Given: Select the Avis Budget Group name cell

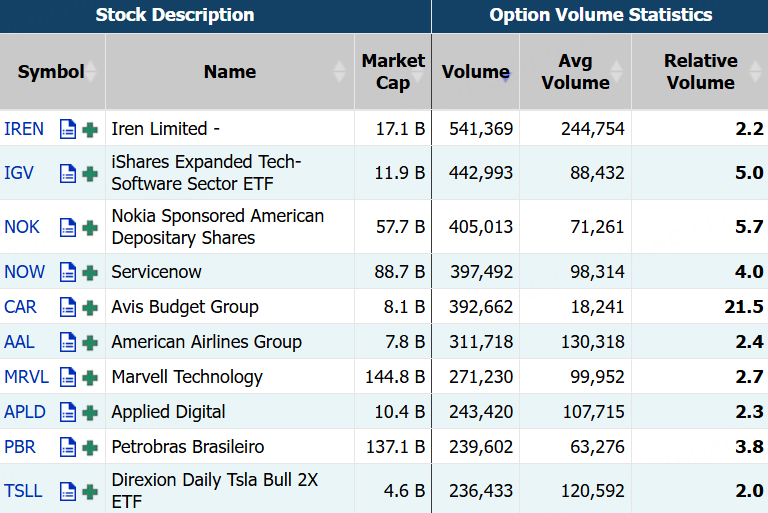Looking at the screenshot, I should click(185, 307).
